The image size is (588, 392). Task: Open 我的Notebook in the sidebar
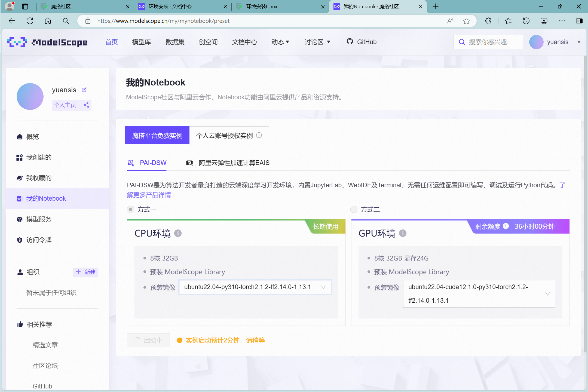click(x=57, y=198)
